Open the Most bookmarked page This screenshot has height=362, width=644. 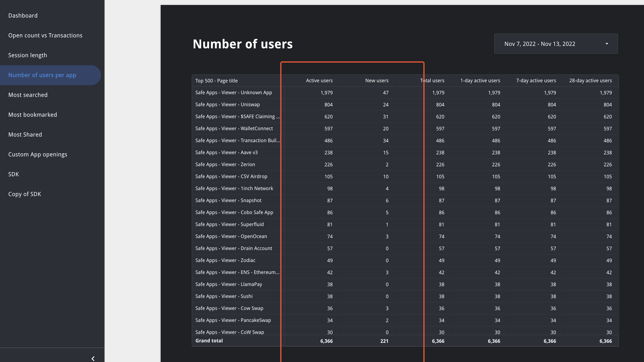click(x=32, y=115)
